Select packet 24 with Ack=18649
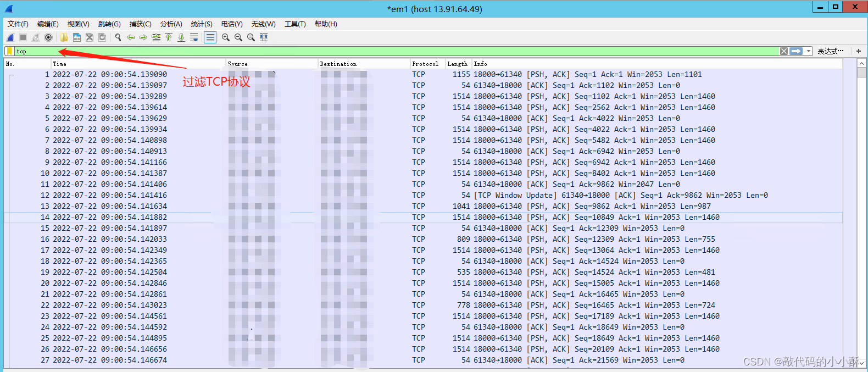 coord(423,327)
